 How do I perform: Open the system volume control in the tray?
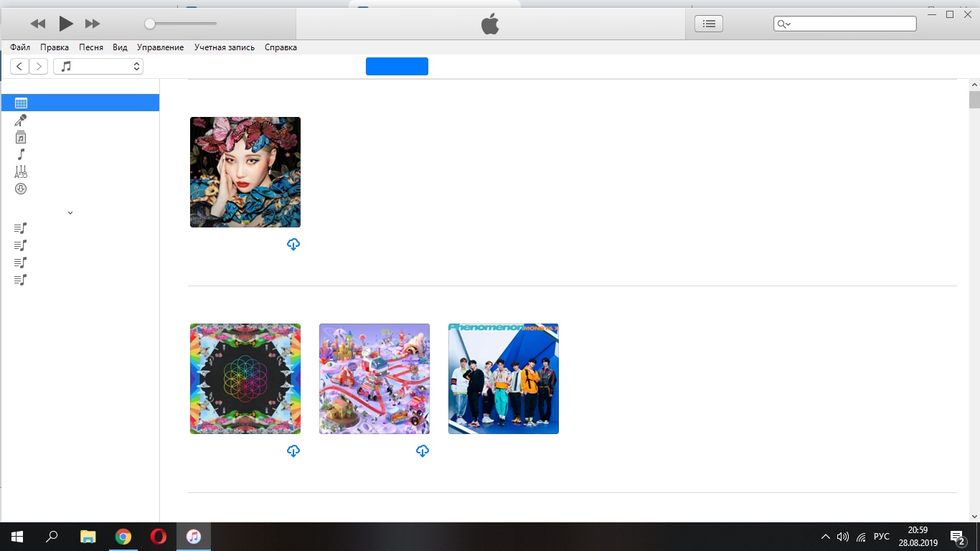(x=843, y=537)
